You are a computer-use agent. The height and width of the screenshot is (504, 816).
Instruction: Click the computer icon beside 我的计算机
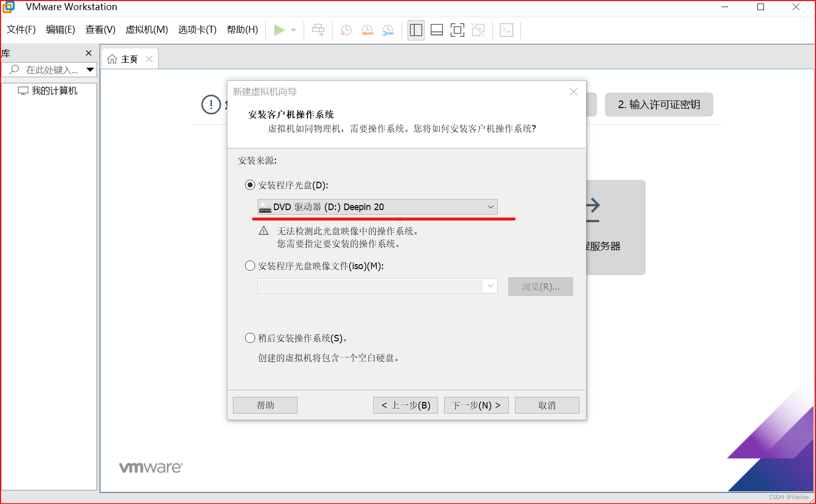tap(23, 91)
